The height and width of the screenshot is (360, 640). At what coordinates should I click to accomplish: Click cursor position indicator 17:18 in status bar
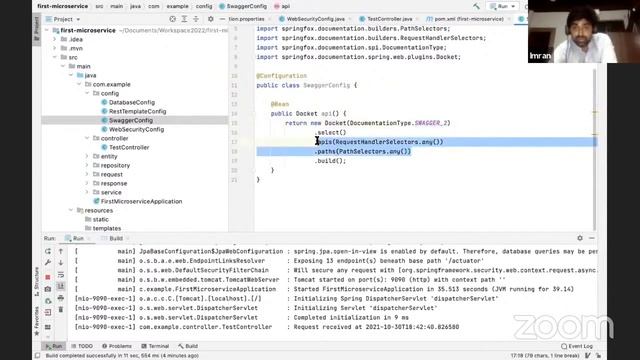[x=544, y=356]
